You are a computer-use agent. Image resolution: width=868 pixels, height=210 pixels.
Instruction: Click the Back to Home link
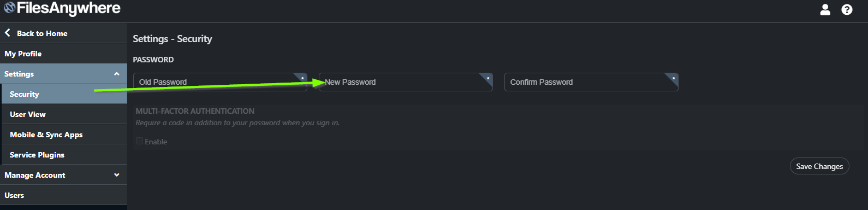[x=42, y=33]
